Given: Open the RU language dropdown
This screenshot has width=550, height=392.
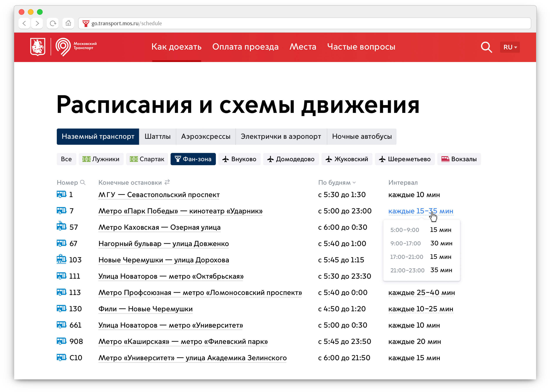Looking at the screenshot, I should tap(510, 47).
